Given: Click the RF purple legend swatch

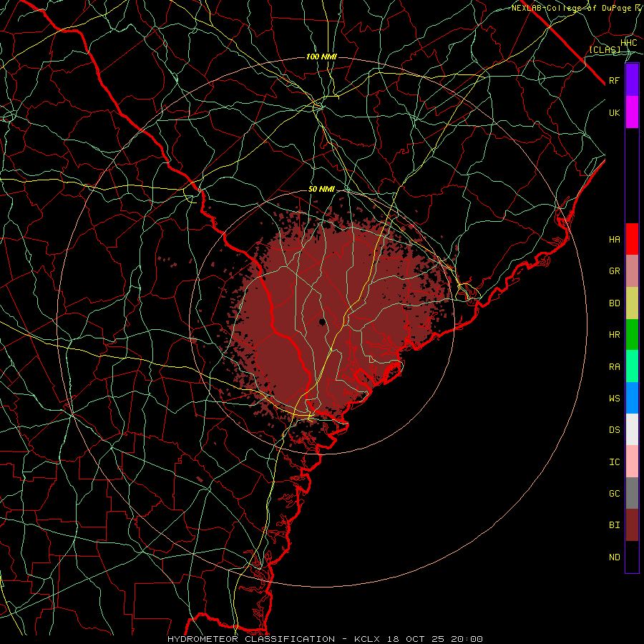Looking at the screenshot, I should point(632,80).
